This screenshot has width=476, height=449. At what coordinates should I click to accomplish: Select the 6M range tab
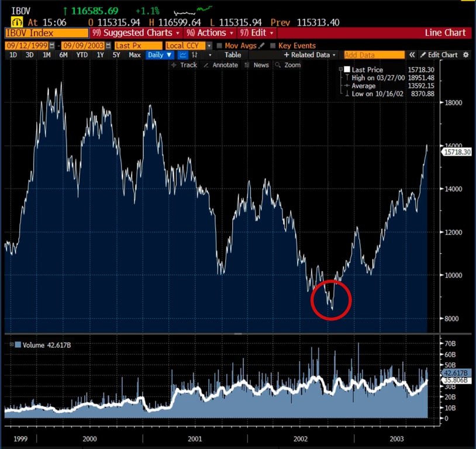click(x=63, y=55)
